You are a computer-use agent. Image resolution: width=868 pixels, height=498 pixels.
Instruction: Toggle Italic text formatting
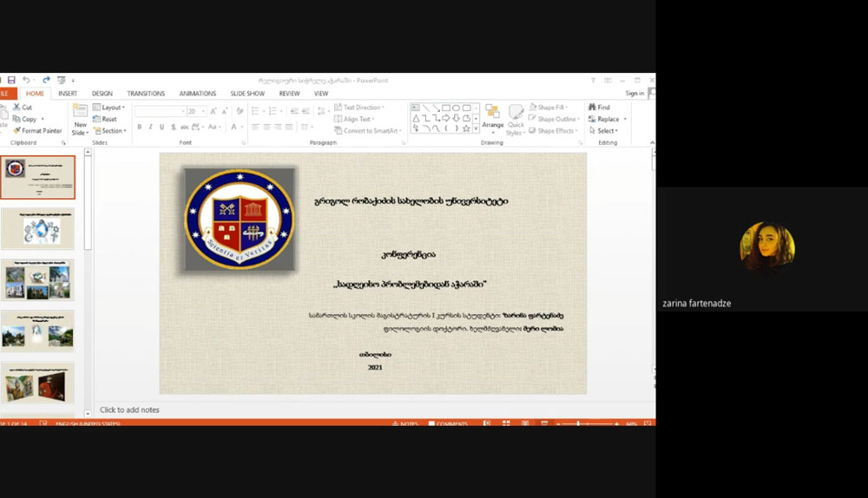tap(150, 127)
